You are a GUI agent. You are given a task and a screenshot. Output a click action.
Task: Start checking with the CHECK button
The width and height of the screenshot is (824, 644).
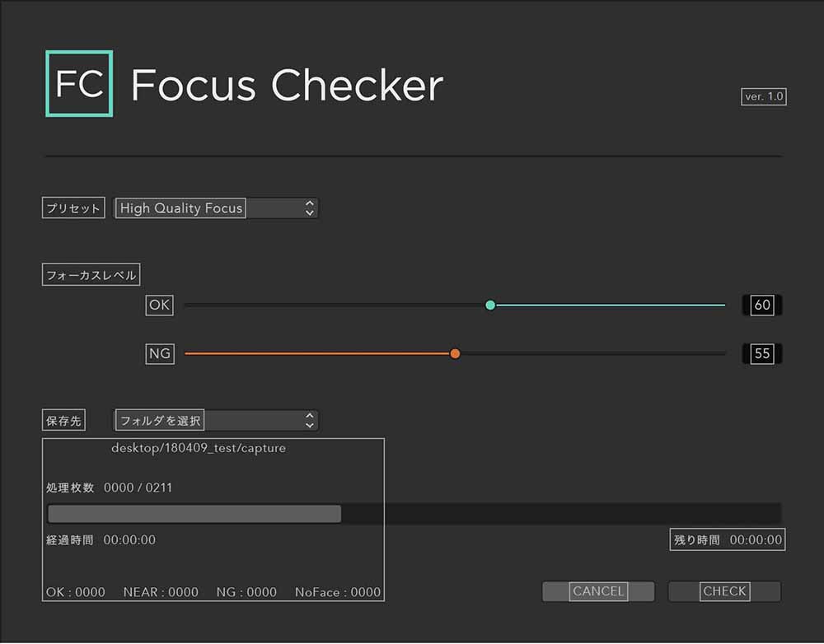pos(724,591)
